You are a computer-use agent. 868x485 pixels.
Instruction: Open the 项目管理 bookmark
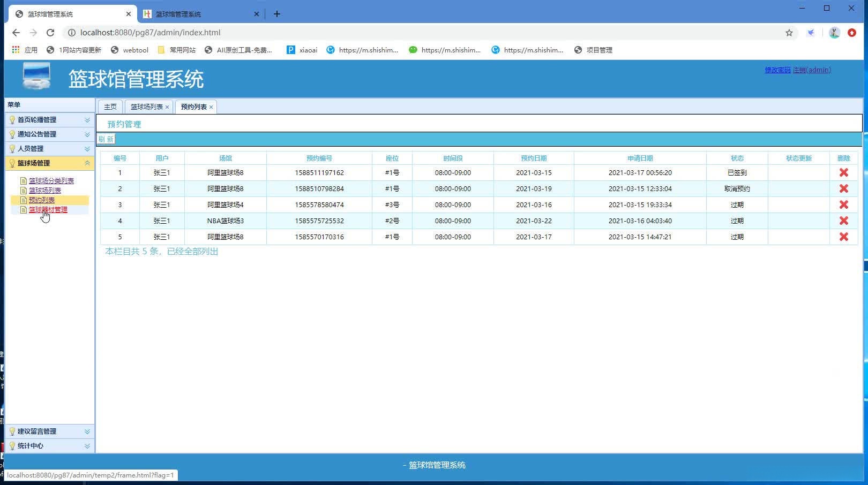pyautogui.click(x=598, y=50)
